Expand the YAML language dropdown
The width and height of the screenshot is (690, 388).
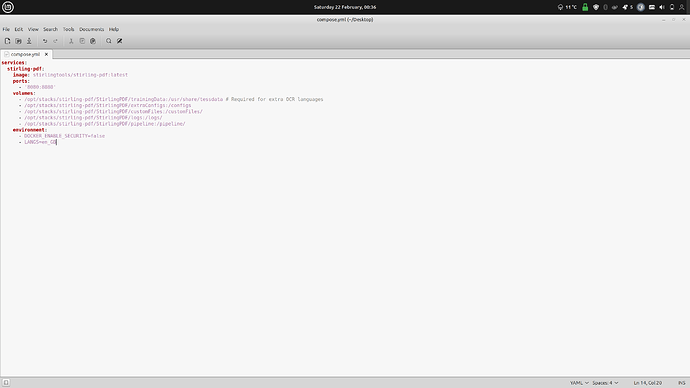click(x=579, y=383)
